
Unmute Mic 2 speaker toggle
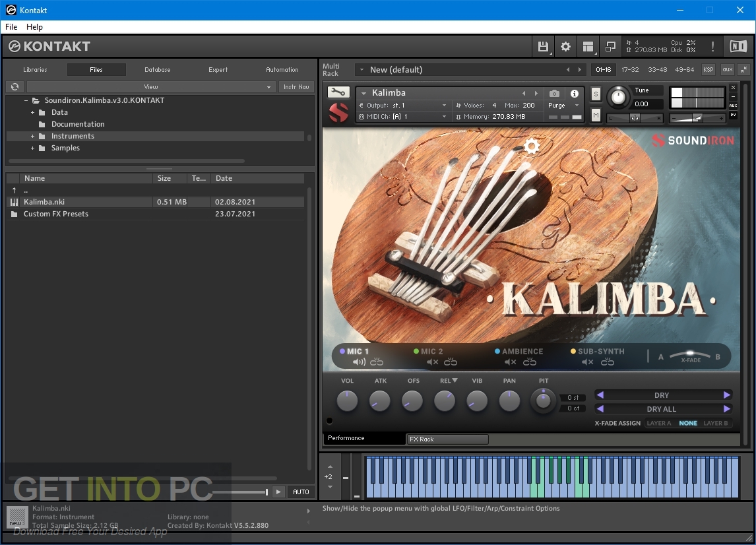[433, 362]
